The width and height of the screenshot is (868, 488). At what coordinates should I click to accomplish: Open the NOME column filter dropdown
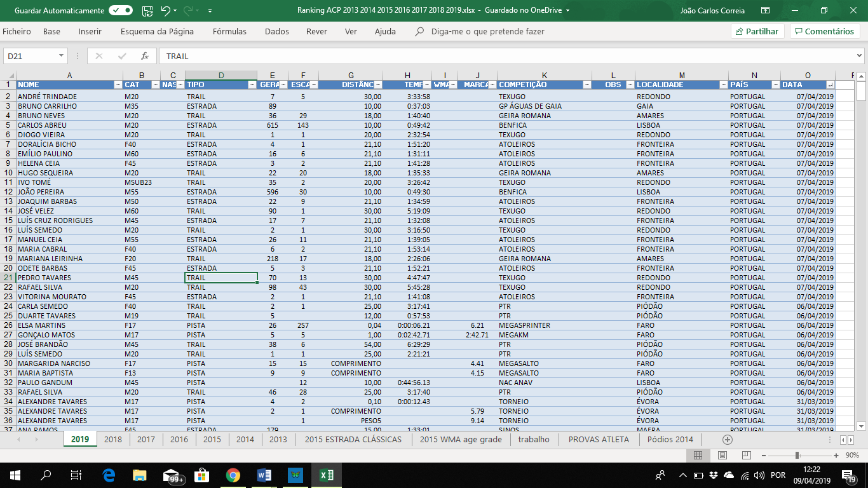118,85
